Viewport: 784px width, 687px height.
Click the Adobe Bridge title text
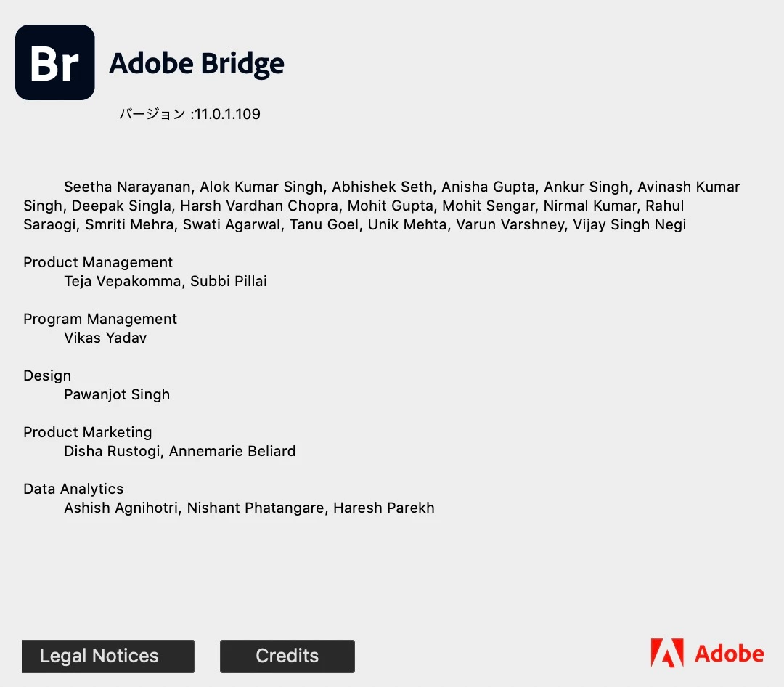[x=197, y=64]
